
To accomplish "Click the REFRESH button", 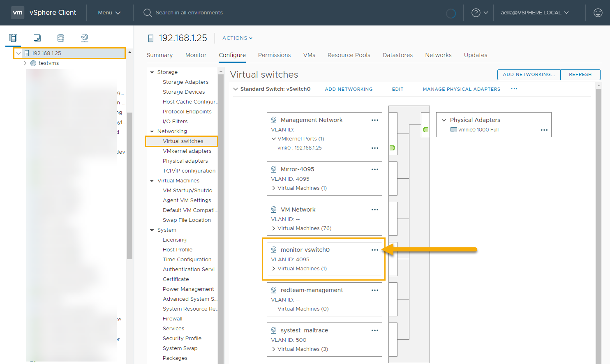I will point(580,74).
